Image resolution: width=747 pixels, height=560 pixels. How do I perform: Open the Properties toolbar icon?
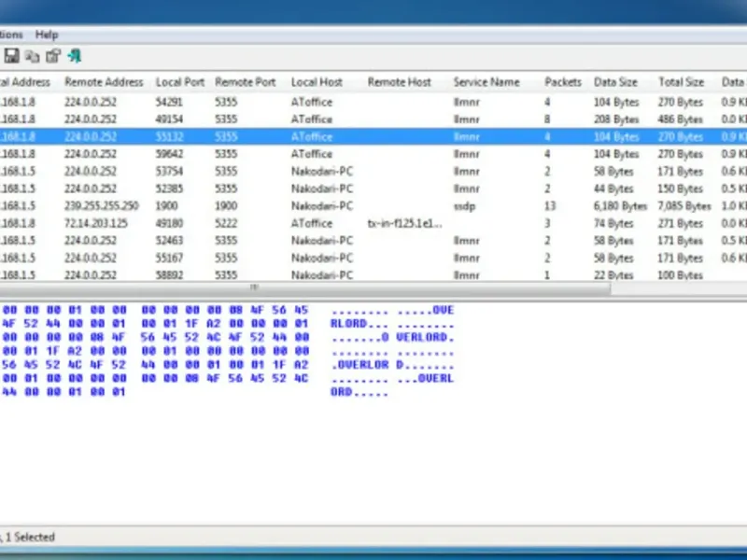[53, 56]
